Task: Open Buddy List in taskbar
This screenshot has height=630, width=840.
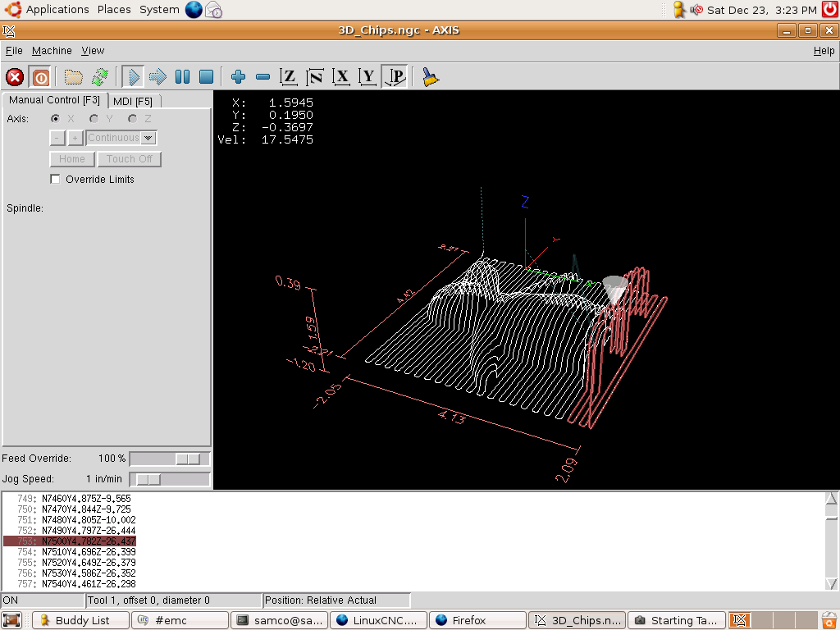Action: (81, 620)
